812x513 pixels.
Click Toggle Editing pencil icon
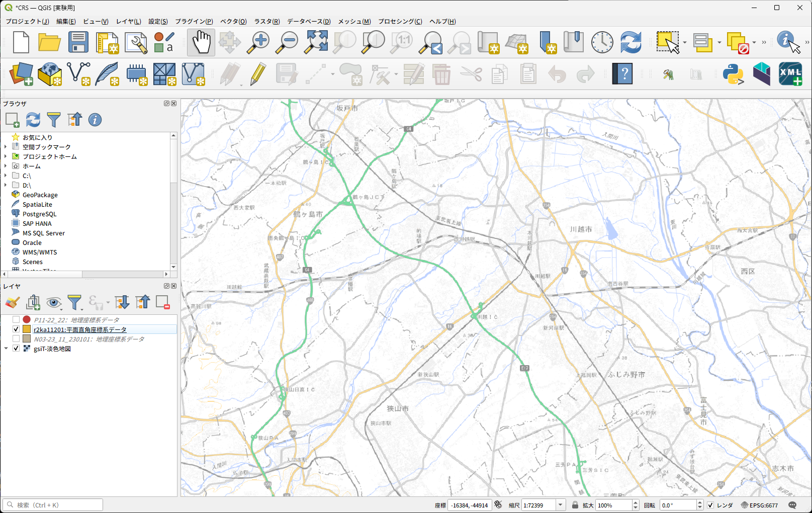(x=258, y=74)
